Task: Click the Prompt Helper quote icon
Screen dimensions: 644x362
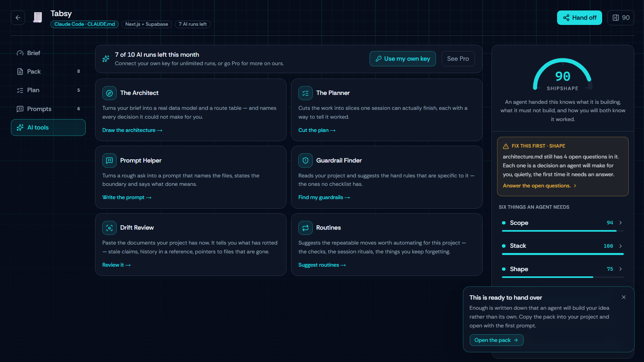Action: click(x=109, y=160)
